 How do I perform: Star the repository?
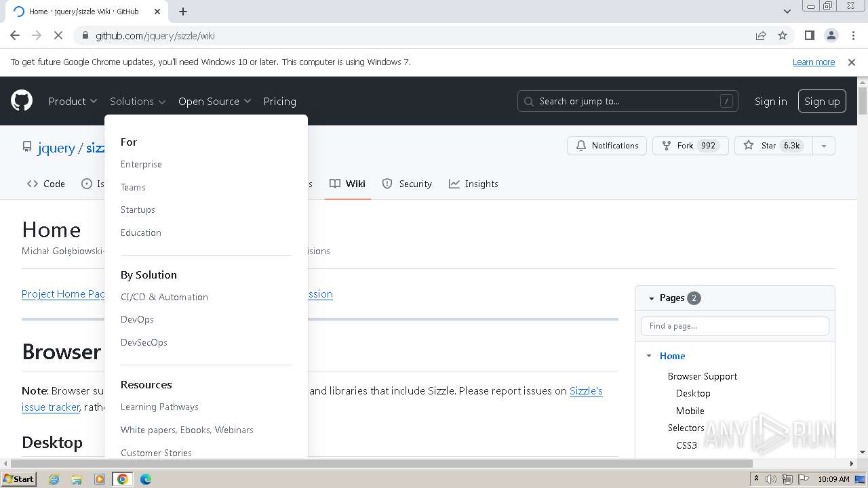(773, 146)
